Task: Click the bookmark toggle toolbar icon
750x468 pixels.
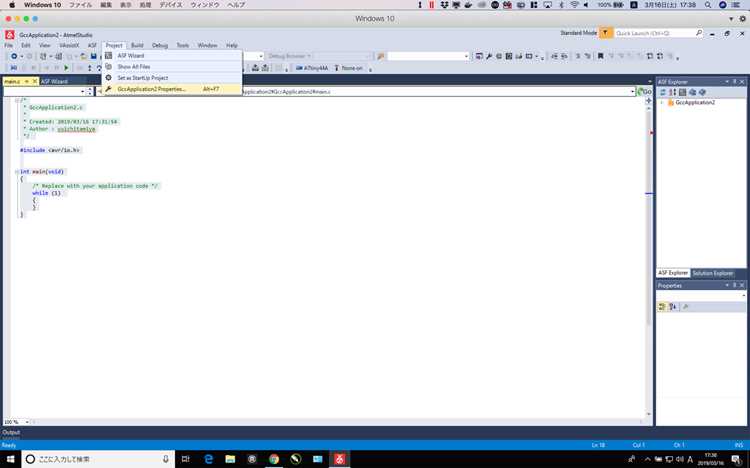Action: [x=600, y=56]
